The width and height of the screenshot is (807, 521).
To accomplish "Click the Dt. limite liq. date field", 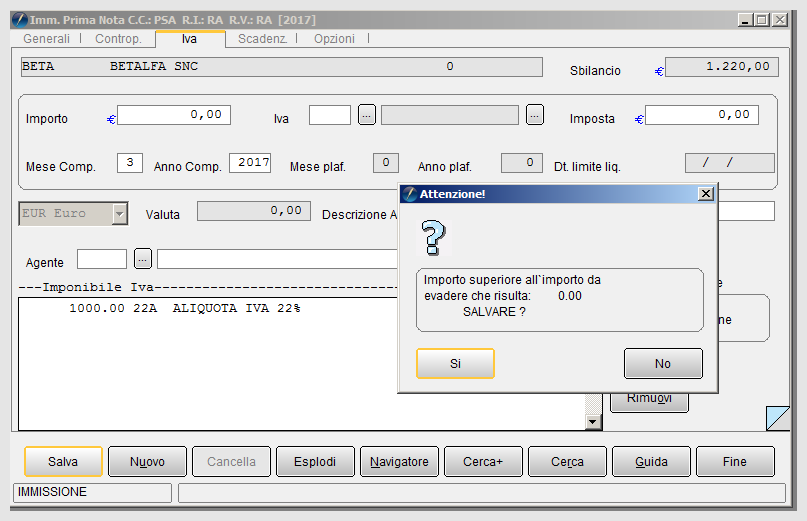I will (x=730, y=163).
